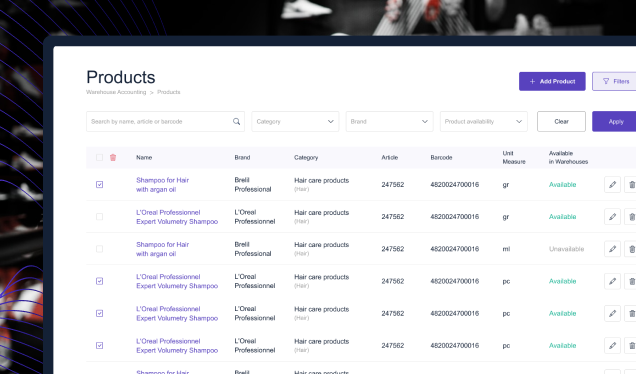Open the Brand dropdown filter
Screen dimensions: 636x374
389,121
